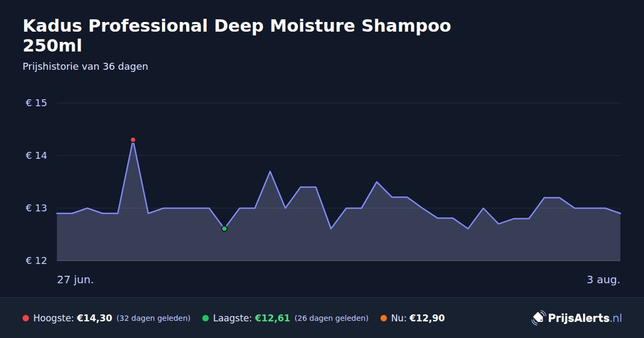Click the 3 aug. end date label
Viewport: 644px width, 338px height.
click(603, 280)
